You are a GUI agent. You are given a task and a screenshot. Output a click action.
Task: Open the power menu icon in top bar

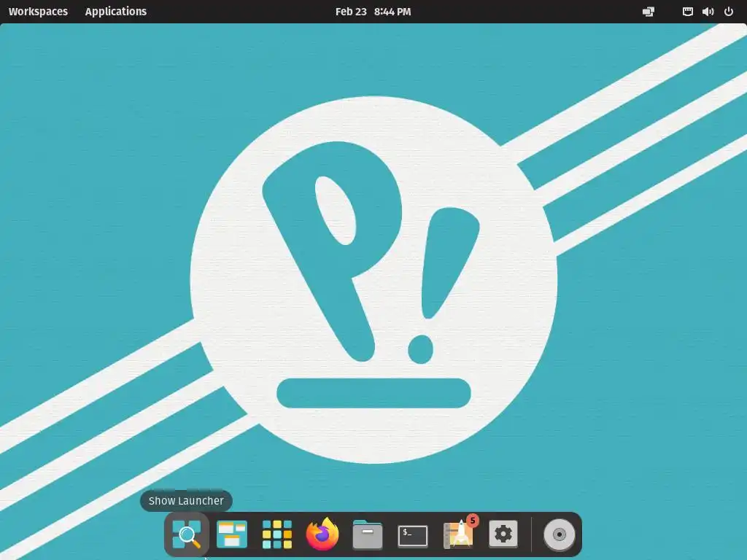coord(729,12)
